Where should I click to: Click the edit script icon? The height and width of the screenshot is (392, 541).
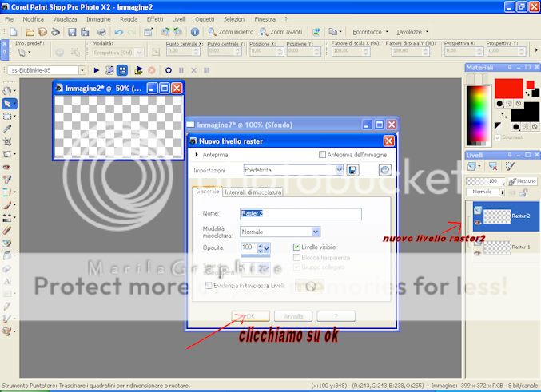[109, 70]
